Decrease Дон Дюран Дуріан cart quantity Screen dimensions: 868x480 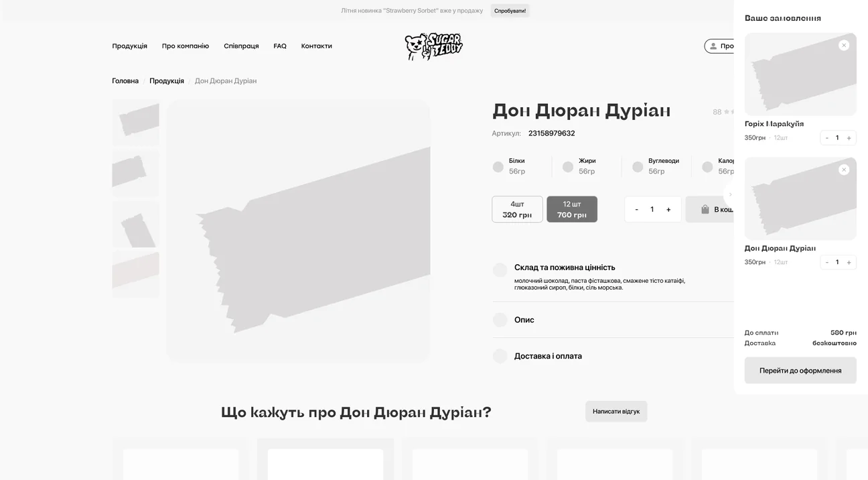click(x=827, y=262)
